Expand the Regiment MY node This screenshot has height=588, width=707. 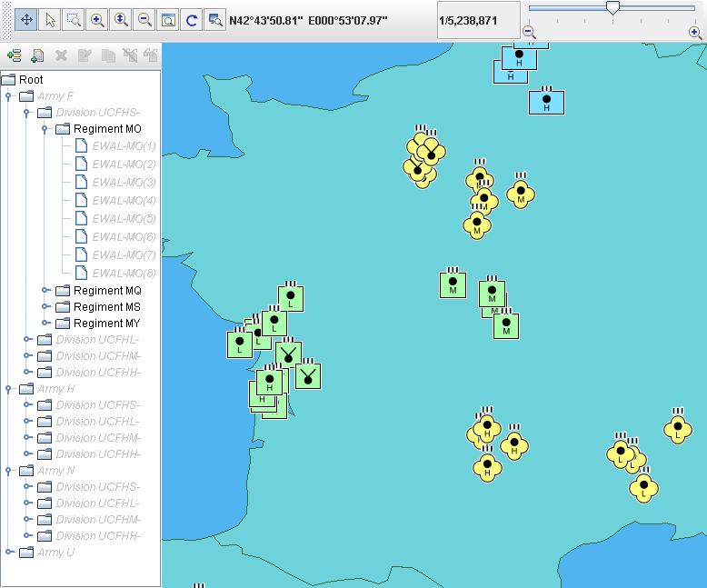[45, 324]
